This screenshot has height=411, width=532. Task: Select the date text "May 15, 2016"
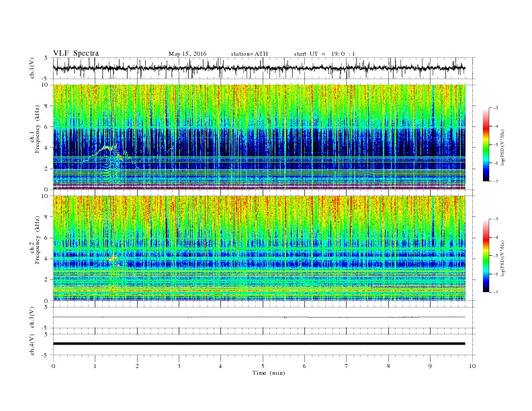point(187,54)
